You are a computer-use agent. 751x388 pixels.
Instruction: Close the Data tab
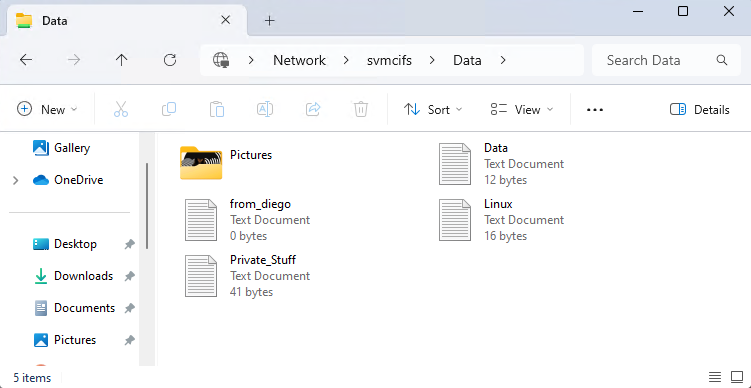(x=225, y=20)
